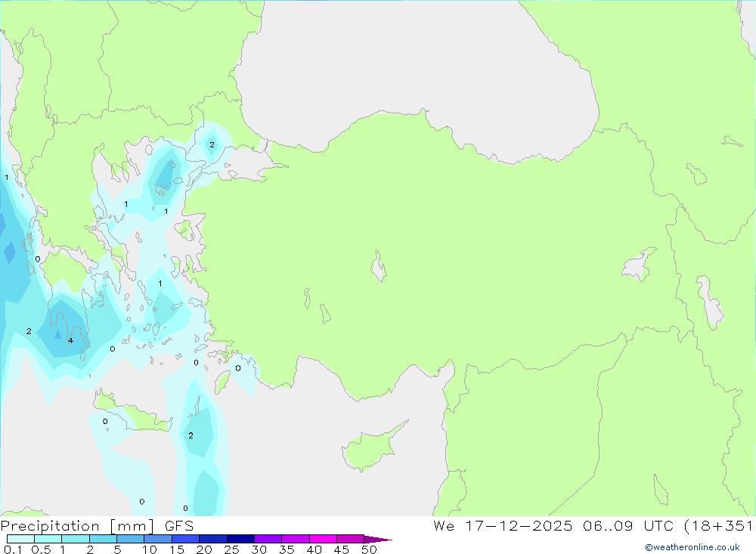This screenshot has height=554, width=756.
Task: Click the legend label '20'
Action: tap(204, 549)
